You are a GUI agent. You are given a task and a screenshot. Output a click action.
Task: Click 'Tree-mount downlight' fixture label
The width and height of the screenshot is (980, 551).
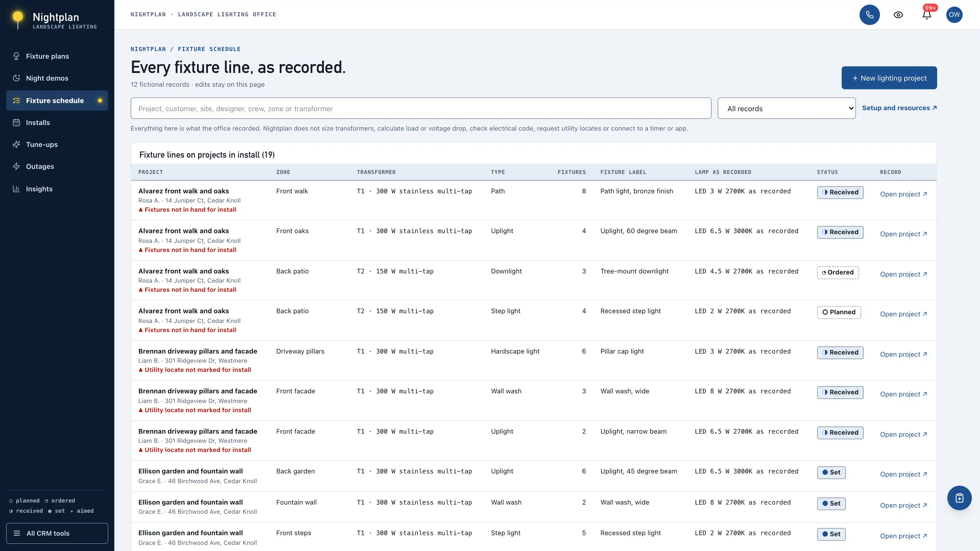(634, 271)
